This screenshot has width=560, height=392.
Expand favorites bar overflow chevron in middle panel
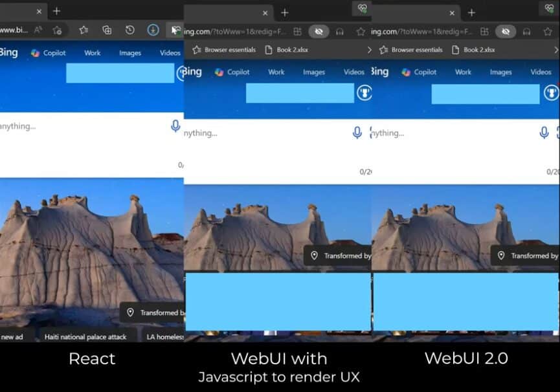click(369, 50)
